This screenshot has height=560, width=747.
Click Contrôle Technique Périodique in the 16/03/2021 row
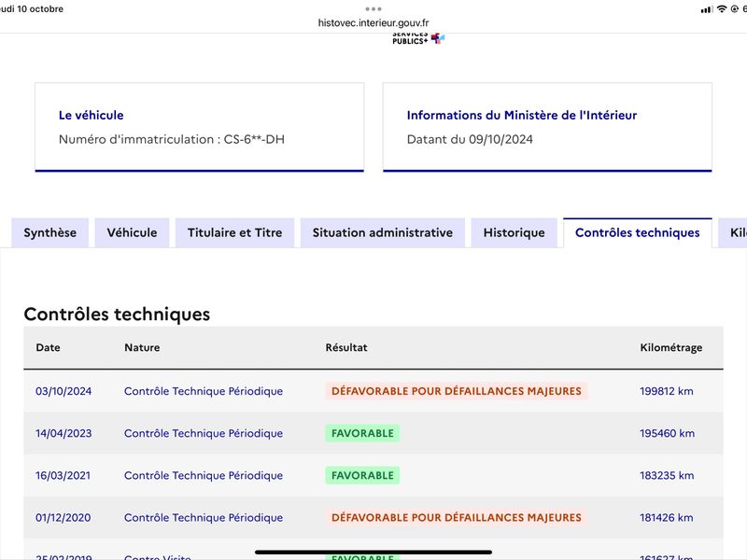pyautogui.click(x=204, y=476)
